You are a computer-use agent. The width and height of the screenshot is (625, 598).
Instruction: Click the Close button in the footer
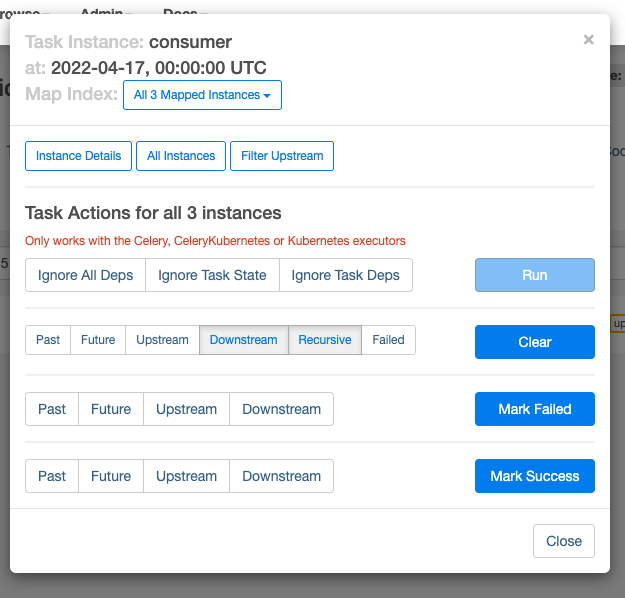564,541
